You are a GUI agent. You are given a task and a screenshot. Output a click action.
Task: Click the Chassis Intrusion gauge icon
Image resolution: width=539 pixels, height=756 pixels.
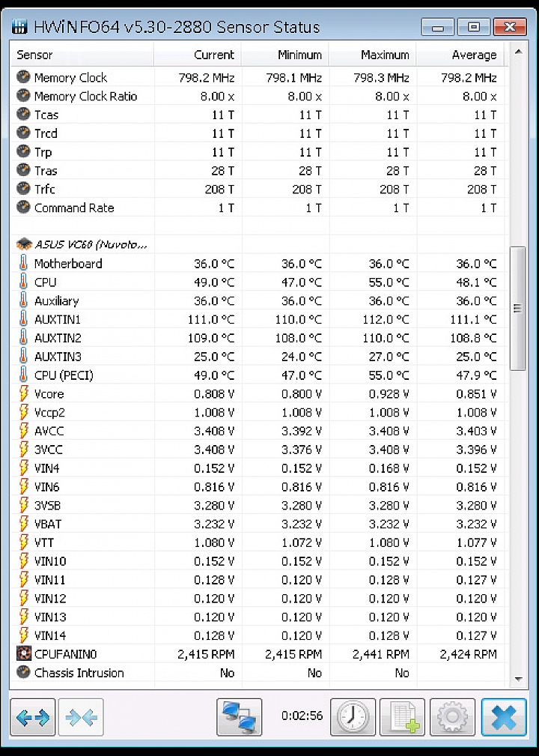pos(23,672)
